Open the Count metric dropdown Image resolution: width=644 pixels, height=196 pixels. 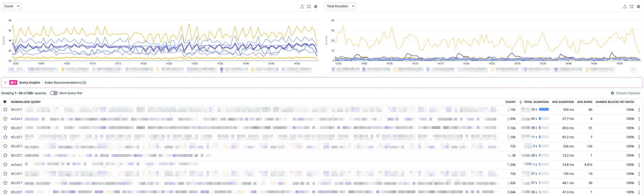point(11,6)
